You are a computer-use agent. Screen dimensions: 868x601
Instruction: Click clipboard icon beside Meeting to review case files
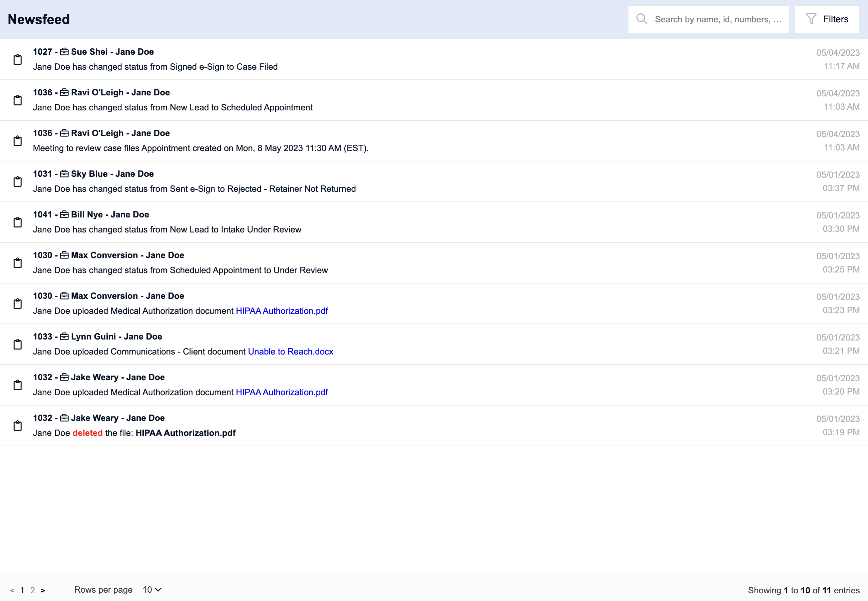click(x=18, y=141)
